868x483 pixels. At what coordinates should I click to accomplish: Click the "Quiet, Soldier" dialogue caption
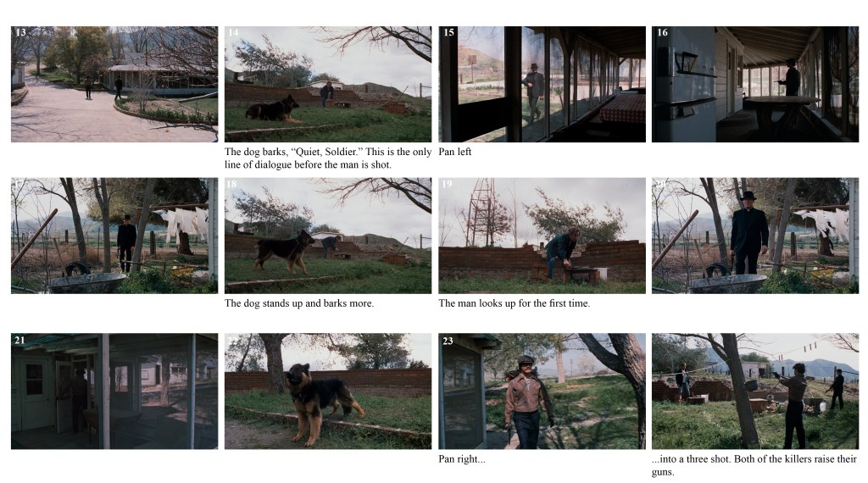pos(328,158)
